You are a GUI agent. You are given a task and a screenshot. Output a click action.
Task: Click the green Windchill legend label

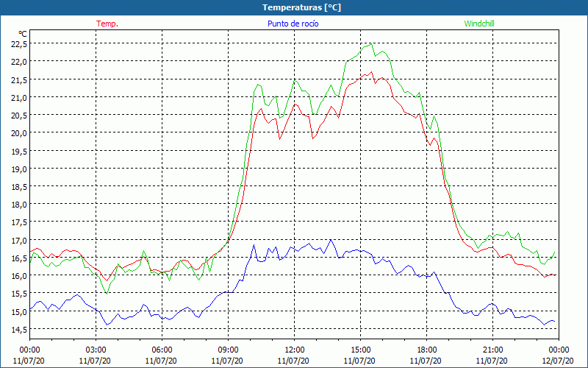coord(479,24)
